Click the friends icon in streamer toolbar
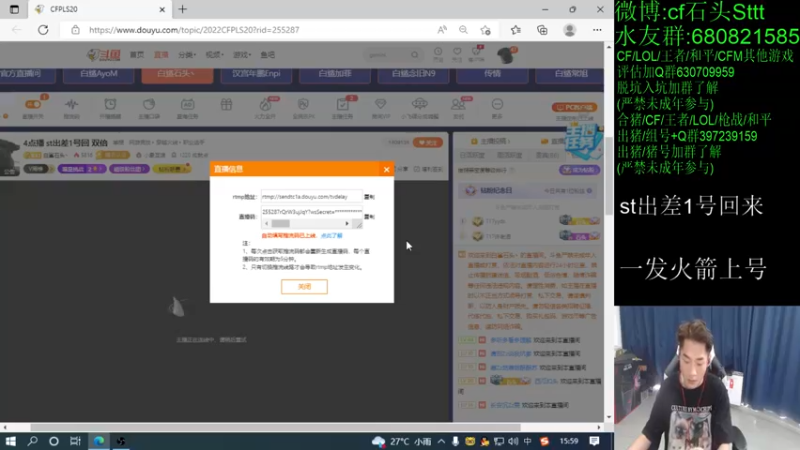800x450 pixels. click(458, 105)
